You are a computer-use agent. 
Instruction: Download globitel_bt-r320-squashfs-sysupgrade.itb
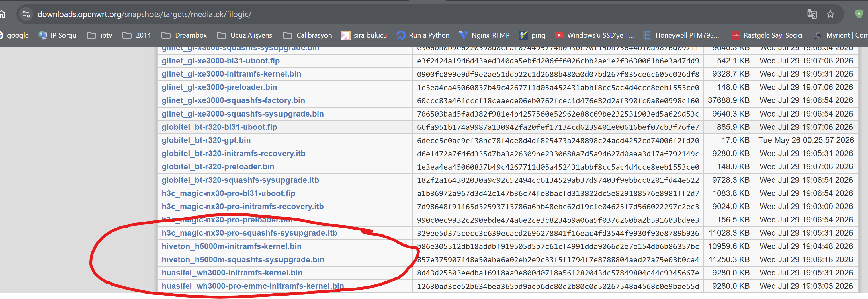click(x=240, y=180)
